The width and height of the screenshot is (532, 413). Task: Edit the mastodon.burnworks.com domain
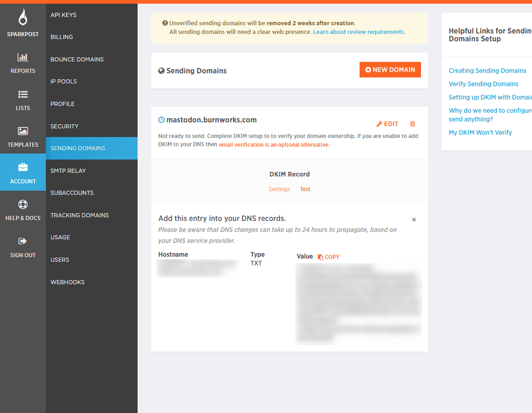click(388, 124)
